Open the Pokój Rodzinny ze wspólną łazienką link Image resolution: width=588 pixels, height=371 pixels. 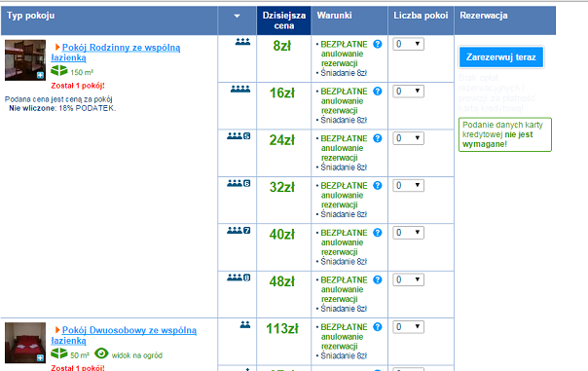[116, 53]
